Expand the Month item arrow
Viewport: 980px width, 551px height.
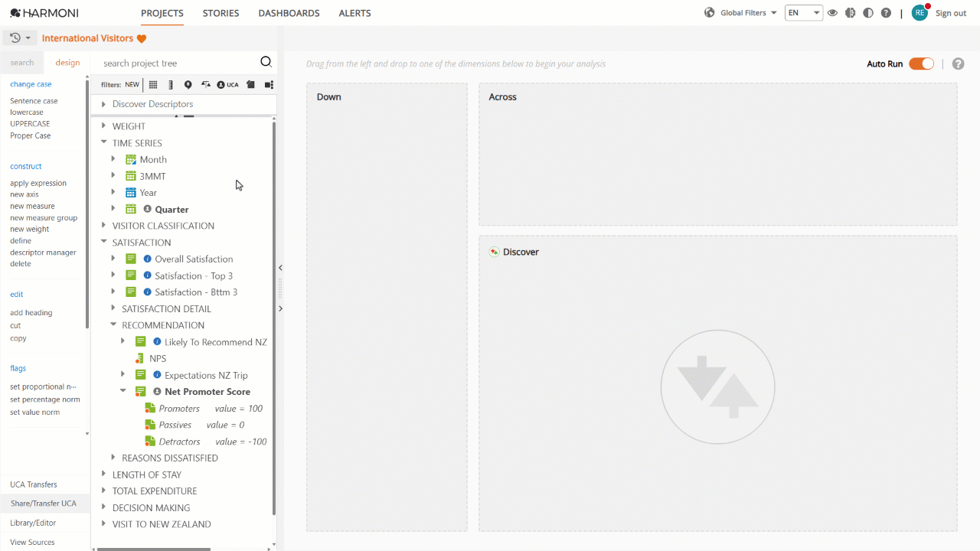pyautogui.click(x=113, y=159)
